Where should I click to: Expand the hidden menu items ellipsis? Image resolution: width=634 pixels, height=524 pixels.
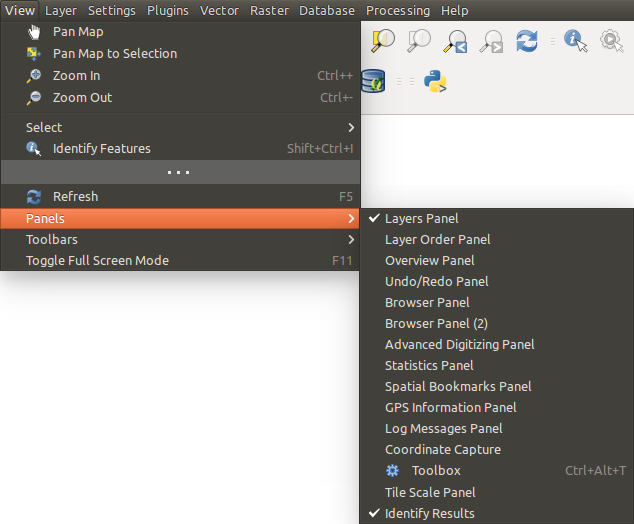[179, 172]
